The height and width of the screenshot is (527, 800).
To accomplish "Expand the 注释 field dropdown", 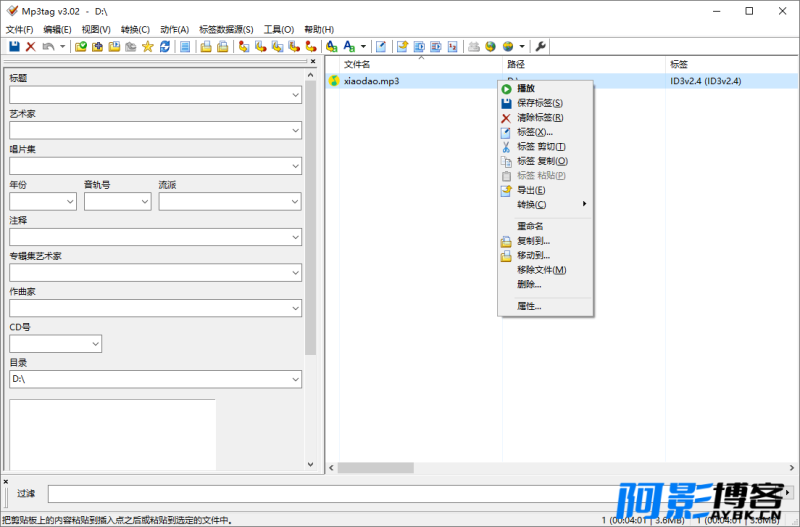I will coord(295,237).
